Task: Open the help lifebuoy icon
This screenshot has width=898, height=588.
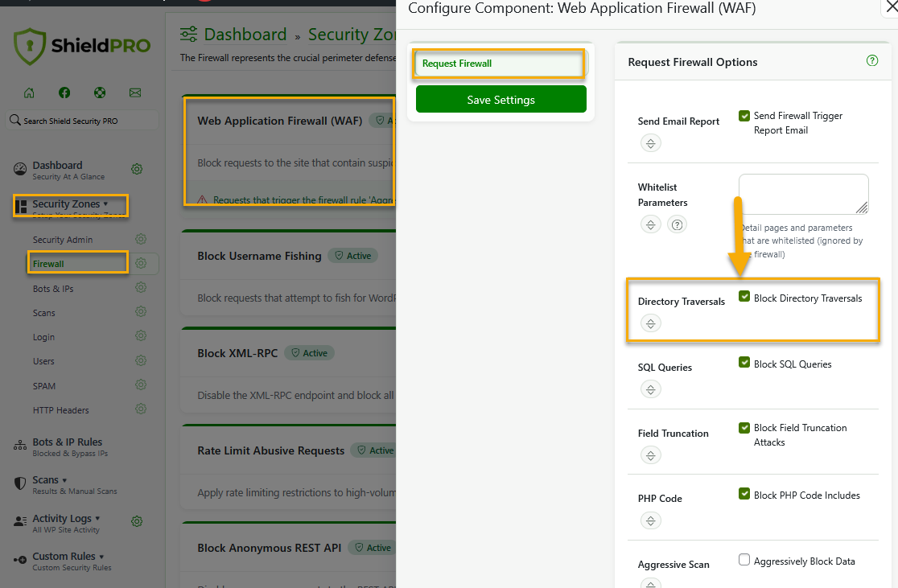Action: (100, 93)
